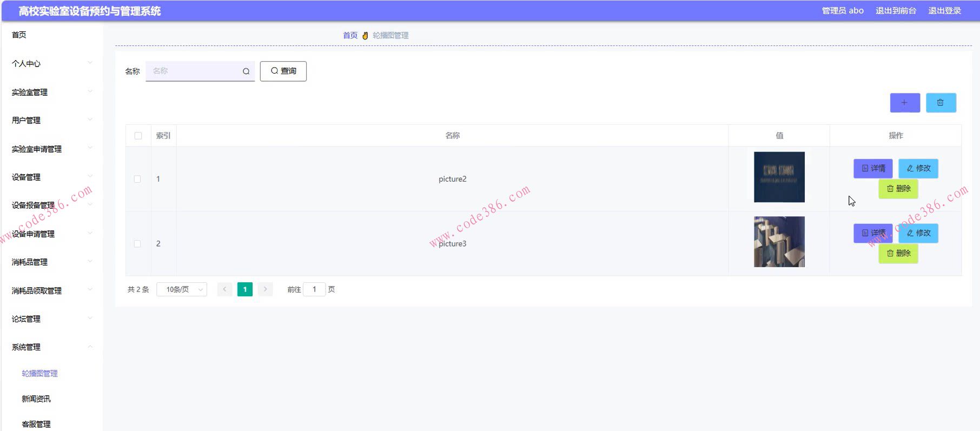Expand the 用户管理 menu
Image resolution: width=980 pixels, height=431 pixels.
tap(51, 120)
